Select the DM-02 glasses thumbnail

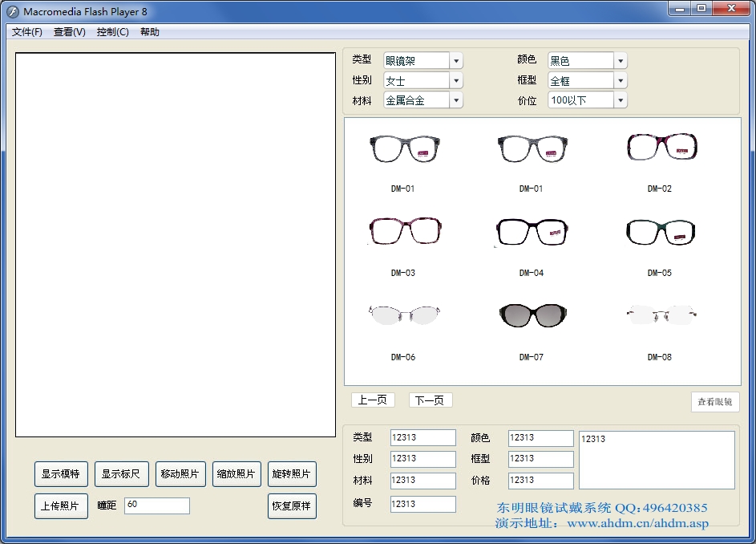(x=661, y=148)
